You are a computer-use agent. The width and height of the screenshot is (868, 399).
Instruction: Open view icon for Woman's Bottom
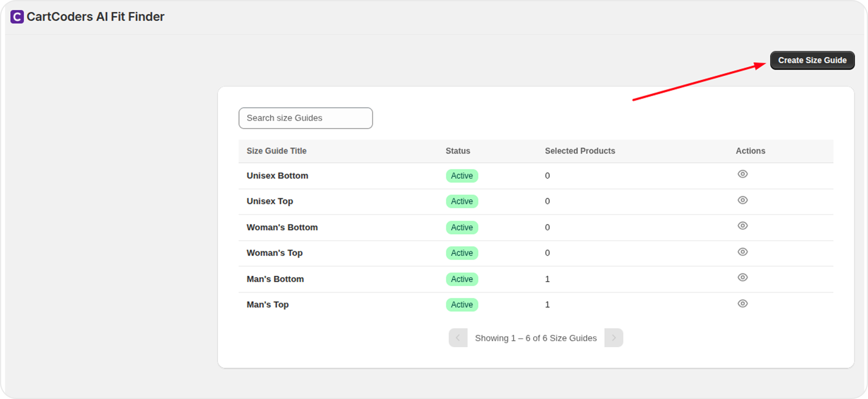point(742,226)
